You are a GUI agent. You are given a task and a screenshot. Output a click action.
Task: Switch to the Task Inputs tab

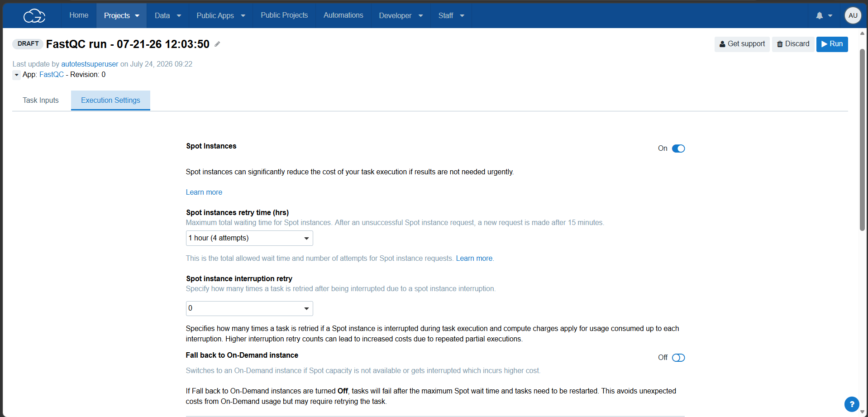tap(41, 101)
